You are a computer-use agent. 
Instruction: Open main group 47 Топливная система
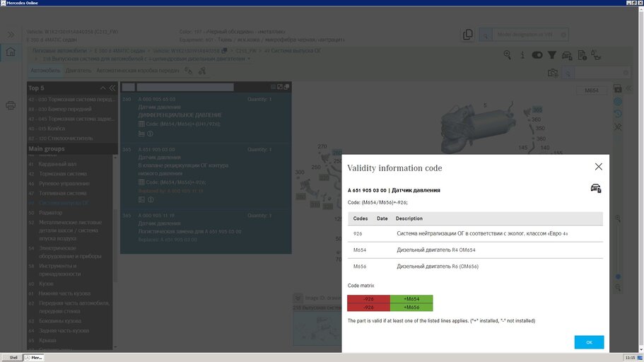(x=57, y=193)
